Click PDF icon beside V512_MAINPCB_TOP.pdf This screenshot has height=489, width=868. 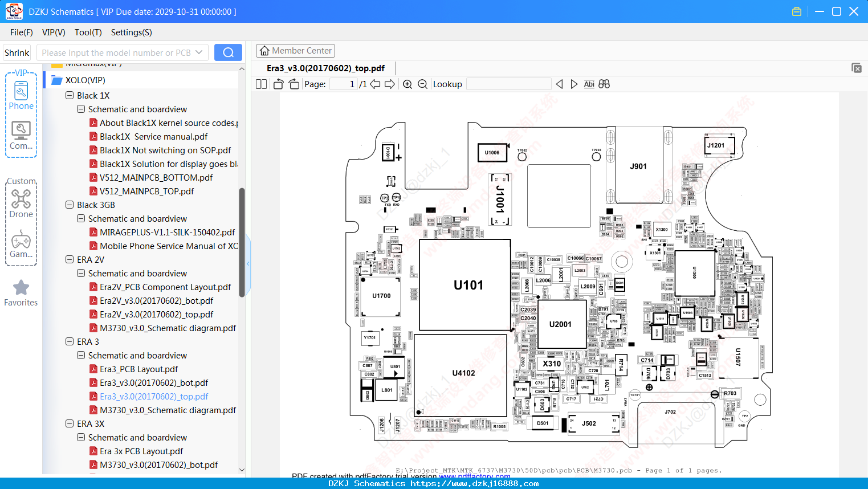point(93,191)
